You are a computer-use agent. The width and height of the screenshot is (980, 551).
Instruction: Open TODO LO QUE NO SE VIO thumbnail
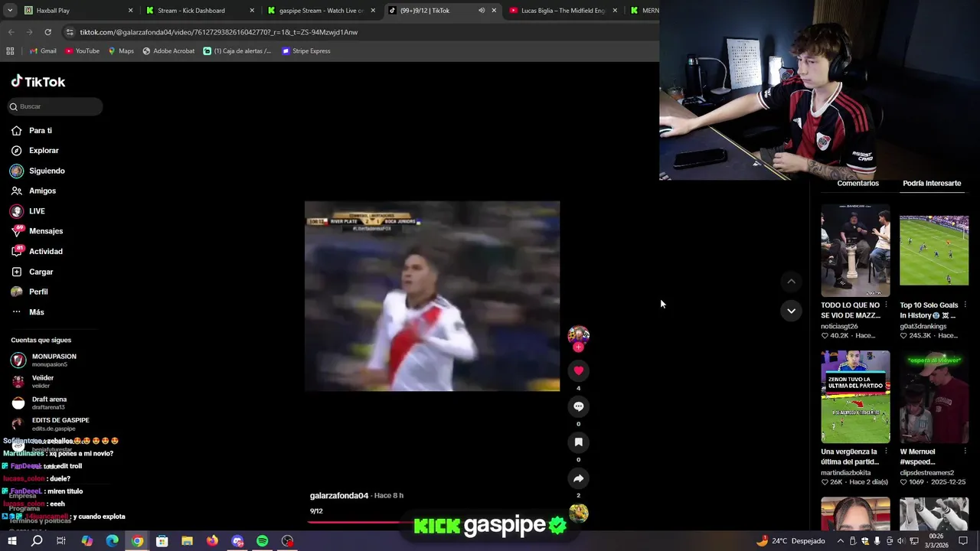[x=855, y=250]
